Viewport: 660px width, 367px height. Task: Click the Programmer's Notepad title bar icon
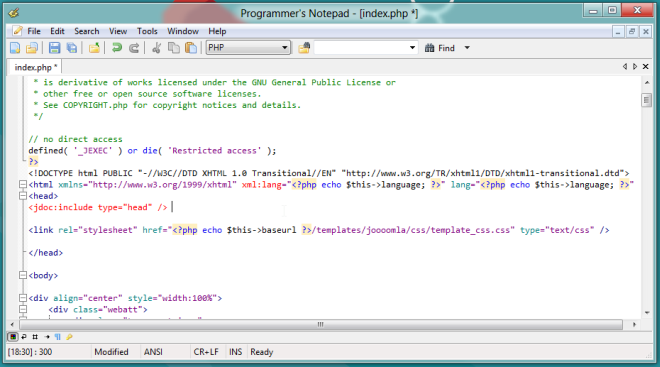pos(14,13)
